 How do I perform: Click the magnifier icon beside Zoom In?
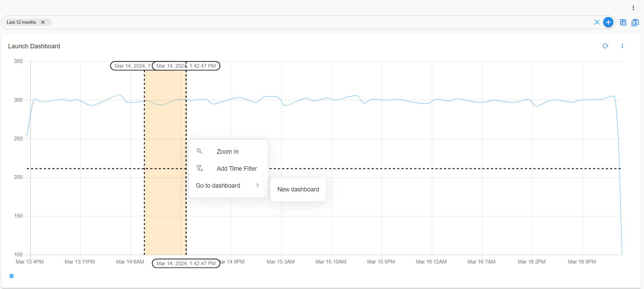pyautogui.click(x=199, y=151)
